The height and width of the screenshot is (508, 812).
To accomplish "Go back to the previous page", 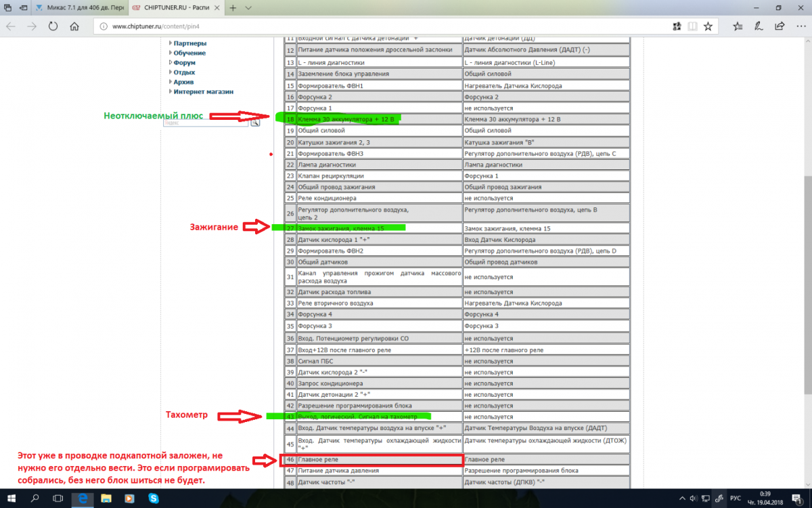I will 11,26.
